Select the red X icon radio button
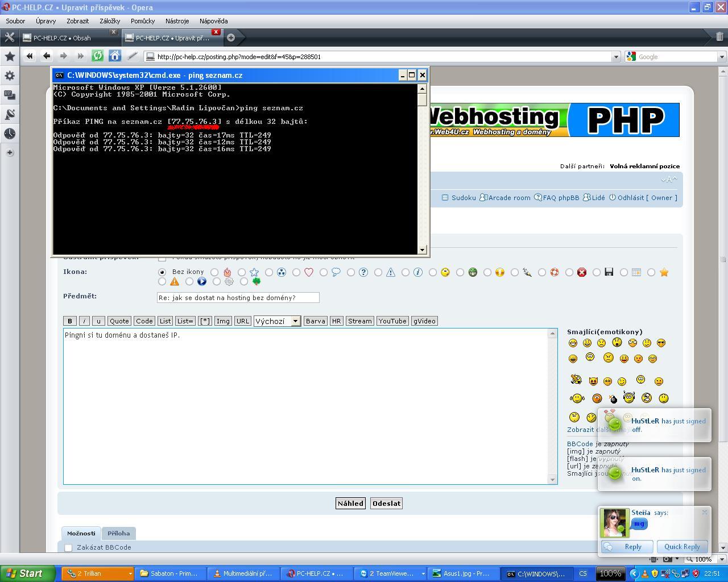Image resolution: width=728 pixels, height=582 pixels. [x=569, y=272]
